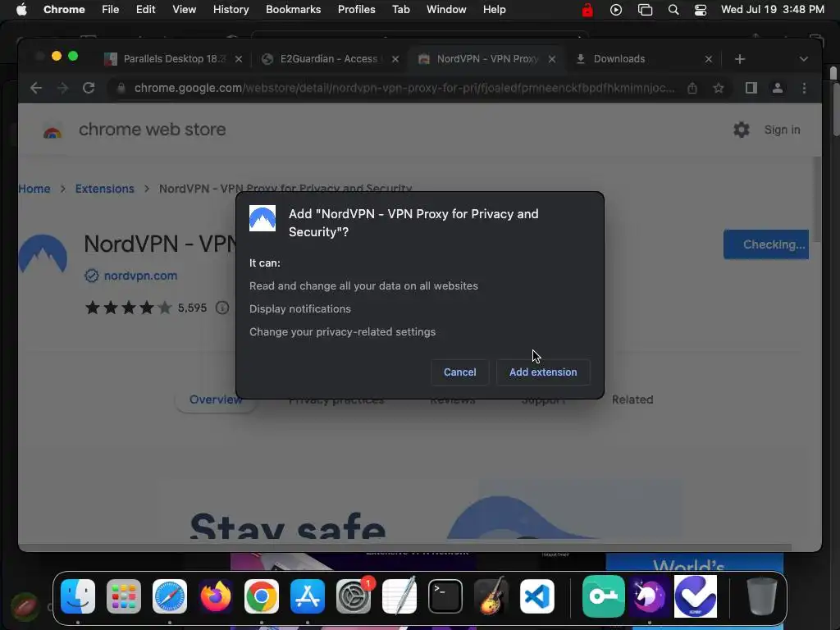Viewport: 840px width, 630px height.
Task: Close the Parallels Desktop tab
Action: (x=239, y=59)
